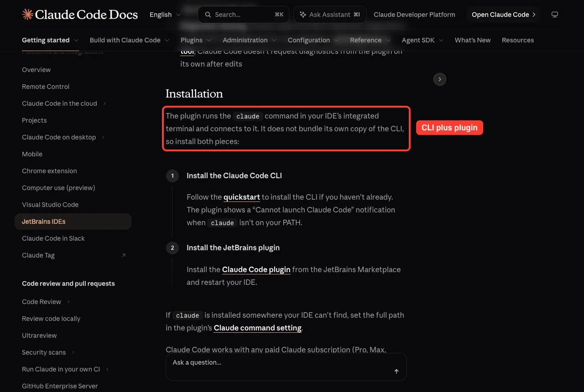Click the Ask Assistant button
This screenshot has width=584, height=392.
click(x=330, y=15)
